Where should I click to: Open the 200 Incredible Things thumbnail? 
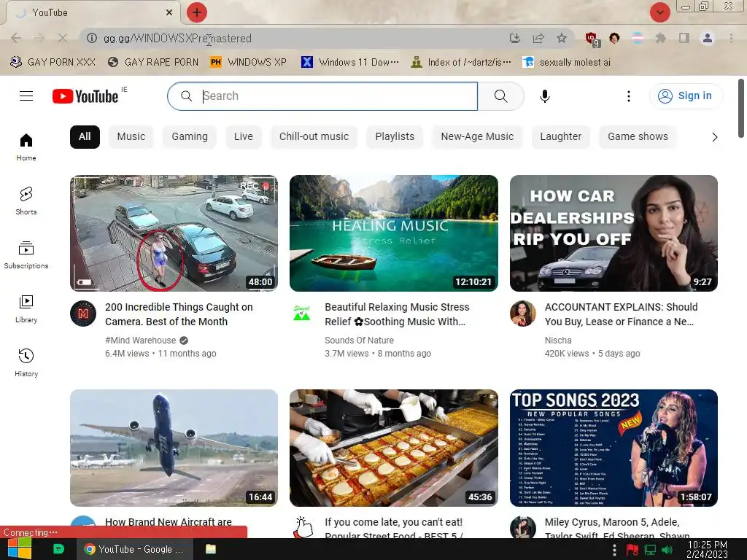tap(174, 233)
